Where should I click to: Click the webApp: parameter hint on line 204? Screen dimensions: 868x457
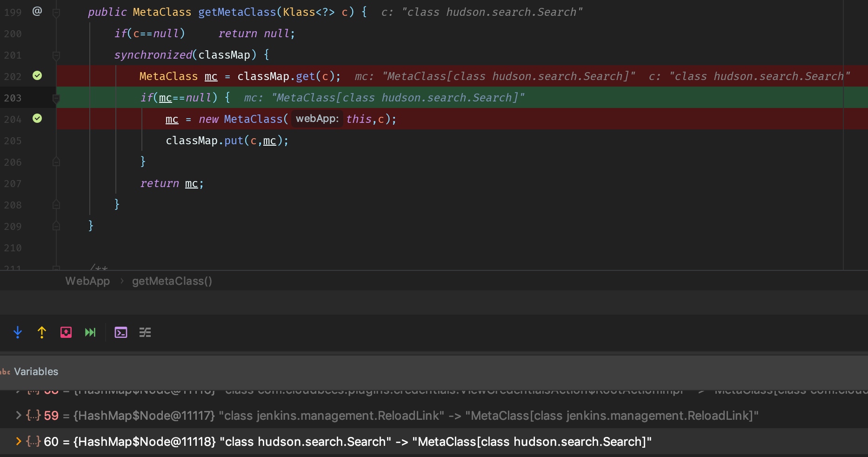point(317,119)
